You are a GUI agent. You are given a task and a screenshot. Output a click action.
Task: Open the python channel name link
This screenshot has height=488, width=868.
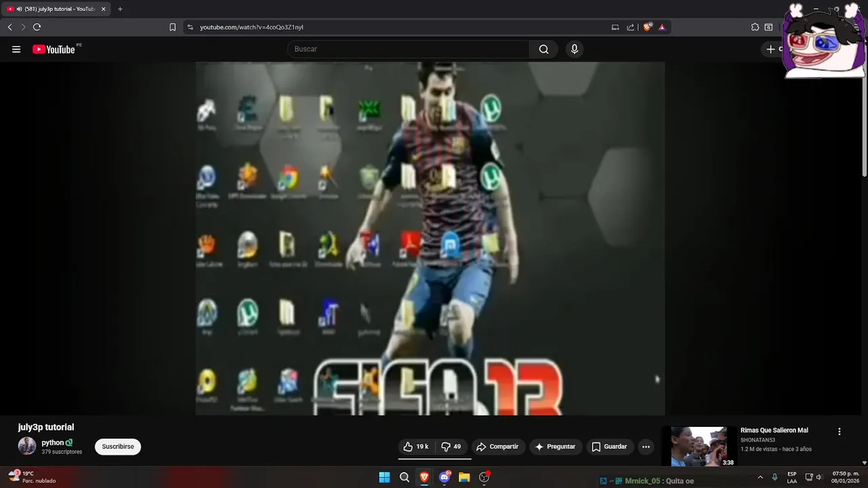click(53, 443)
